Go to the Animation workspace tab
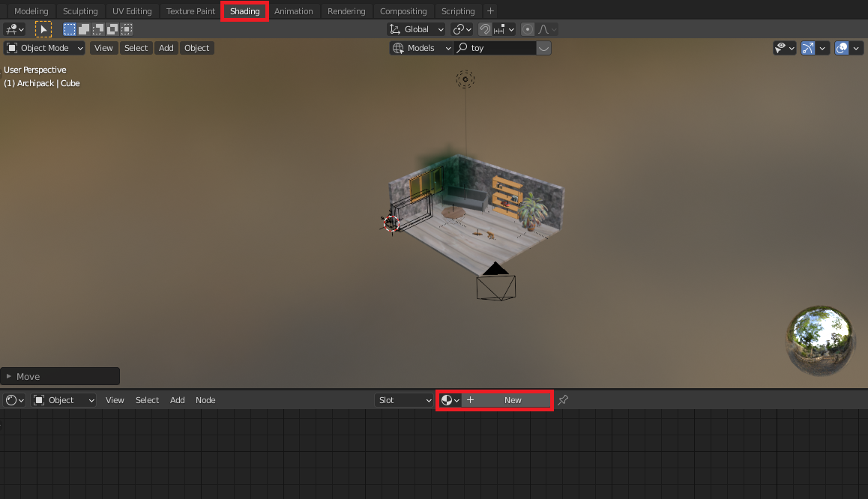This screenshot has width=868, height=499. click(293, 11)
